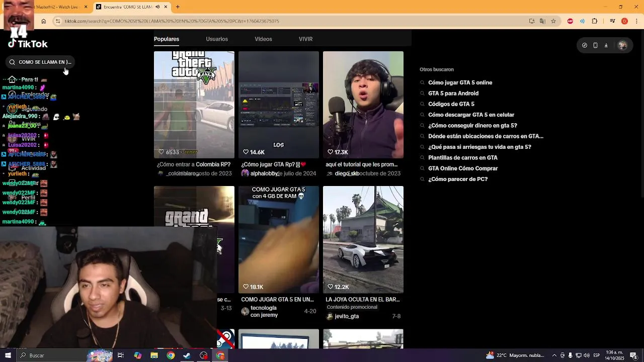The width and height of the screenshot is (644, 362).
Task: Bookmark this page with the star icon
Action: point(553,21)
